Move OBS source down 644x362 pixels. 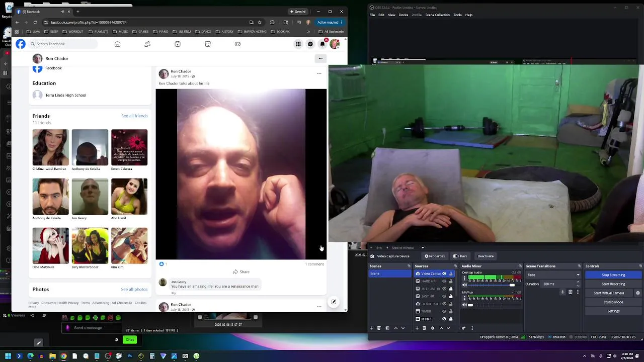click(448, 328)
